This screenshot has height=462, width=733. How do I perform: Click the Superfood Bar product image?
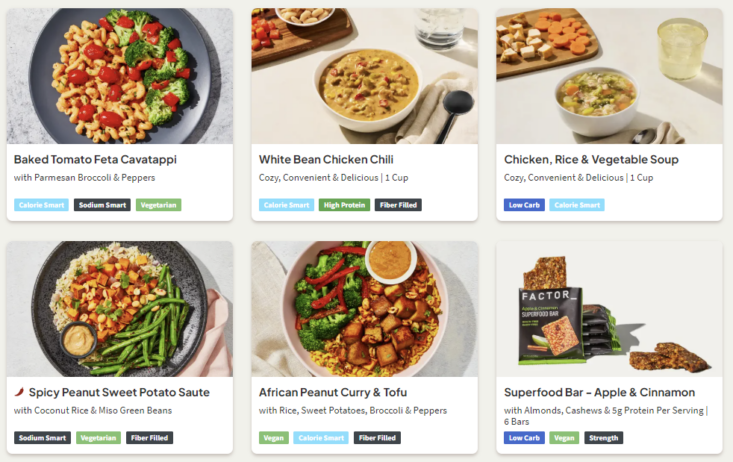coord(609,308)
